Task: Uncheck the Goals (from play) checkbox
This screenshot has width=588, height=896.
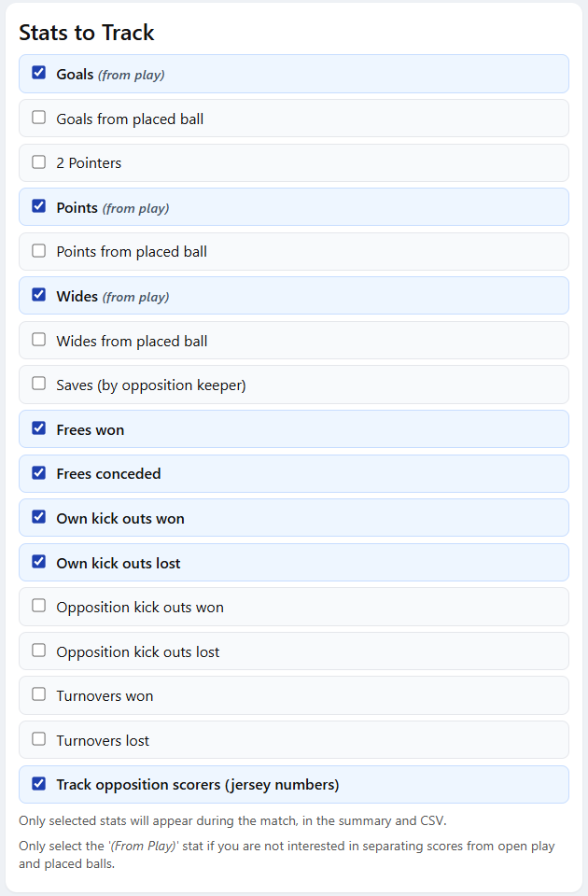Action: [x=38, y=73]
